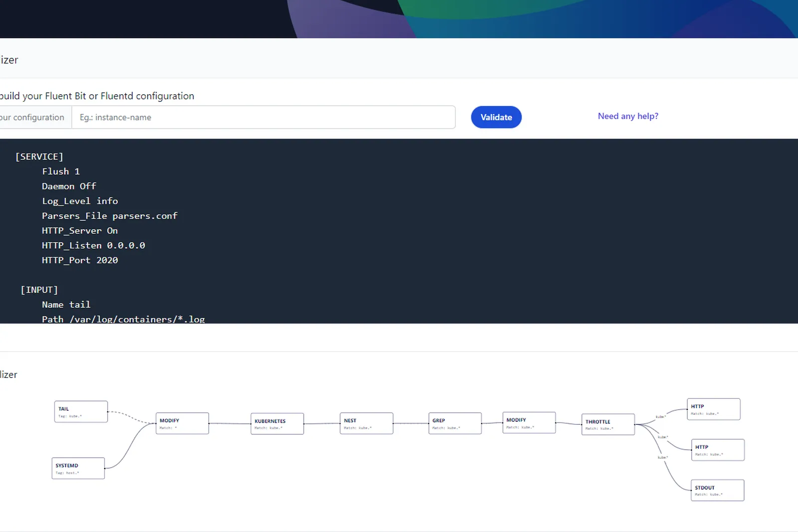This screenshot has height=532, width=798.
Task: Select the THROTTLE filter node
Action: (608, 424)
